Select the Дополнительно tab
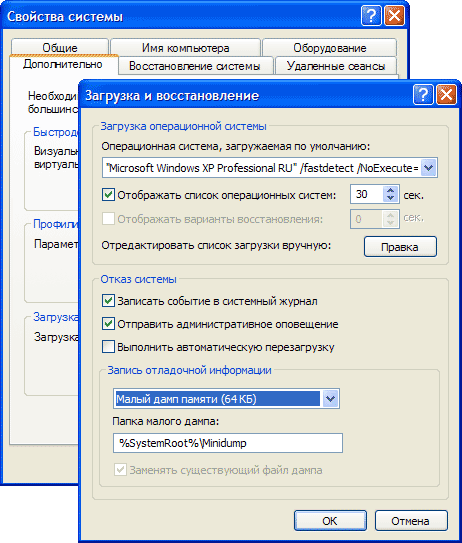The height and width of the screenshot is (543, 462). coord(63,64)
